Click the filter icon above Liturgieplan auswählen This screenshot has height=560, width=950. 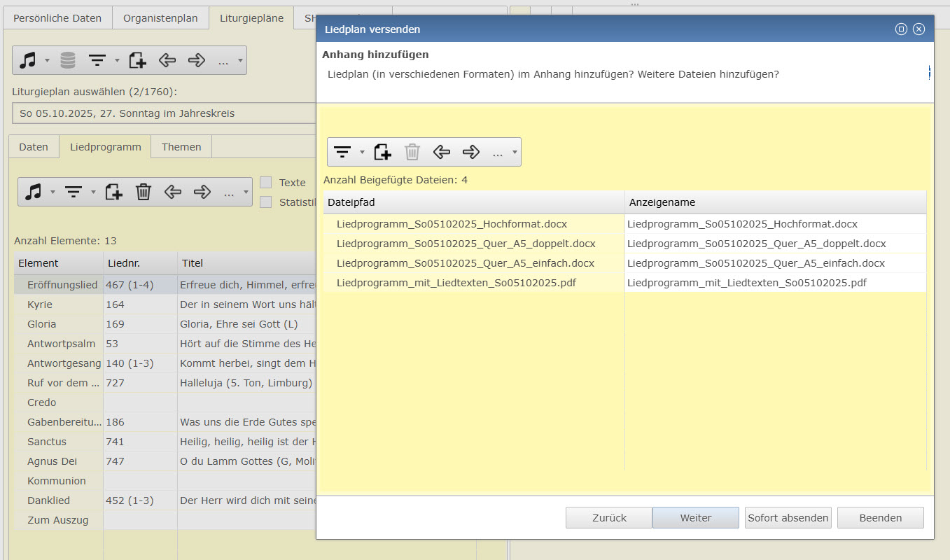tap(97, 61)
